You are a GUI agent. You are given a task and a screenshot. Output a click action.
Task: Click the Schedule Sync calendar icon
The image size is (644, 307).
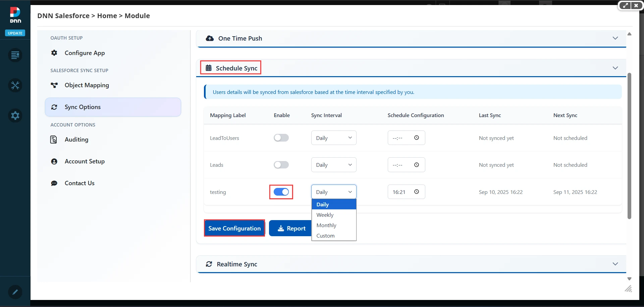pyautogui.click(x=209, y=68)
